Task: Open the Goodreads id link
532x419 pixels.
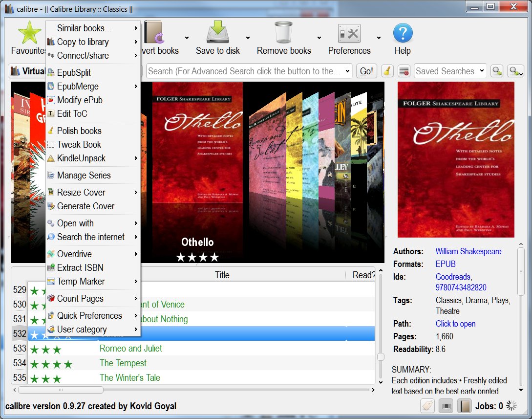Action: [x=453, y=277]
